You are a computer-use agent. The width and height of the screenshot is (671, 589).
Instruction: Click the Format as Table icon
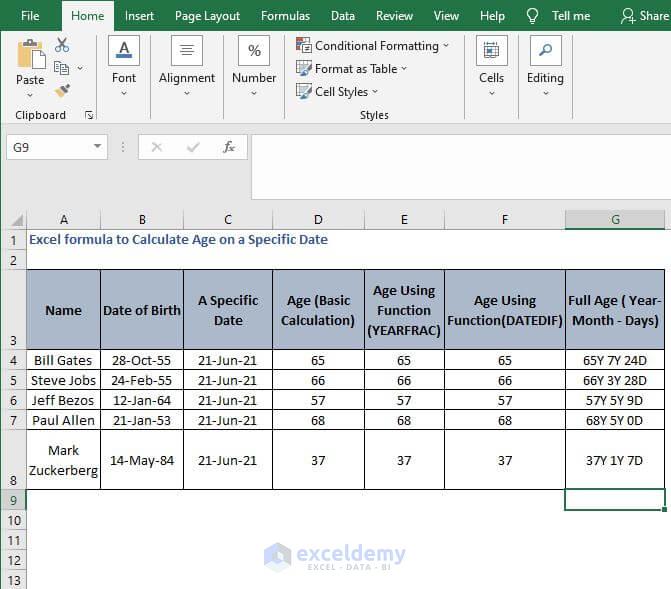[304, 68]
